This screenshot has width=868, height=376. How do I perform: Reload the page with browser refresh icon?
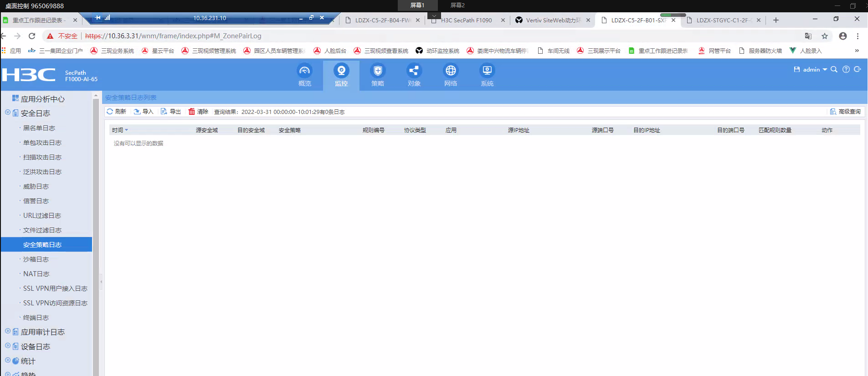pyautogui.click(x=32, y=36)
